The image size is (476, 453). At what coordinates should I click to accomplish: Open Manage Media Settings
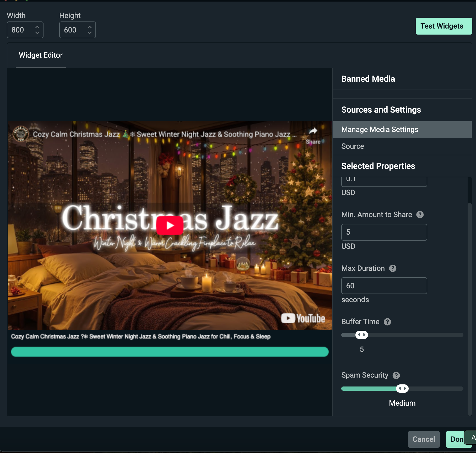click(x=380, y=129)
